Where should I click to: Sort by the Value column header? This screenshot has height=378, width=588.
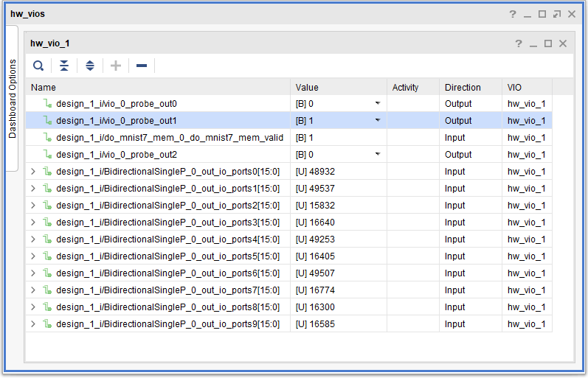pyautogui.click(x=339, y=87)
